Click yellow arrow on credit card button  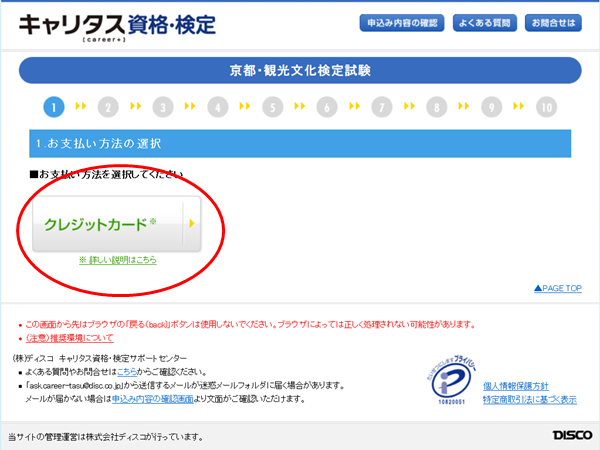pyautogui.click(x=192, y=223)
